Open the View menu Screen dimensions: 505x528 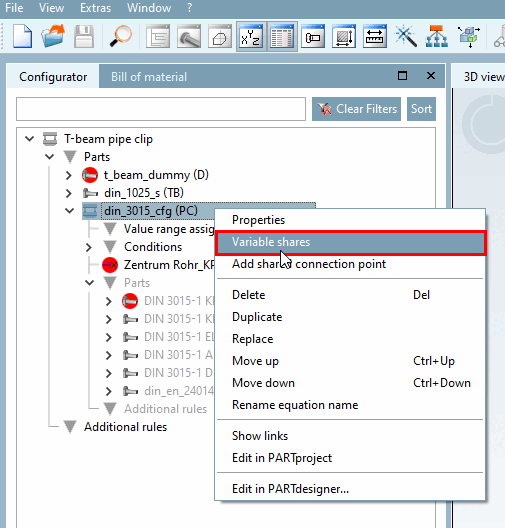[x=51, y=8]
